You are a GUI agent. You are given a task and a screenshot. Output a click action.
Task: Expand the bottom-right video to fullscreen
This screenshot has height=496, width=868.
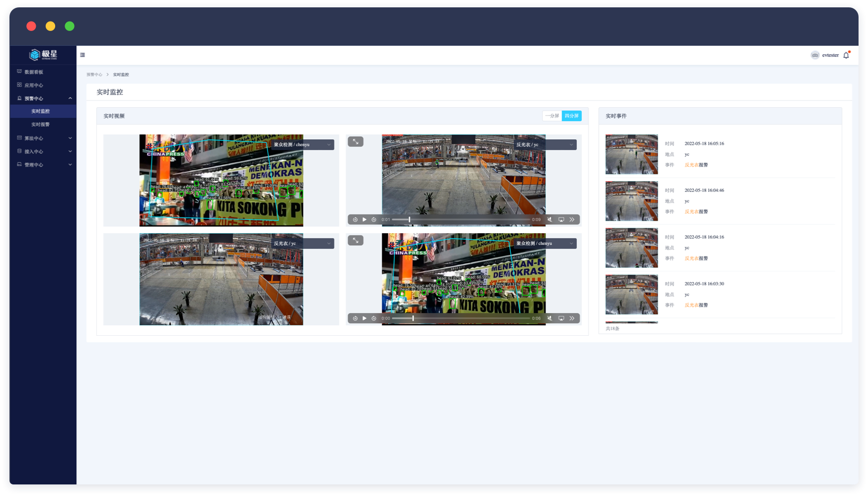pyautogui.click(x=356, y=240)
